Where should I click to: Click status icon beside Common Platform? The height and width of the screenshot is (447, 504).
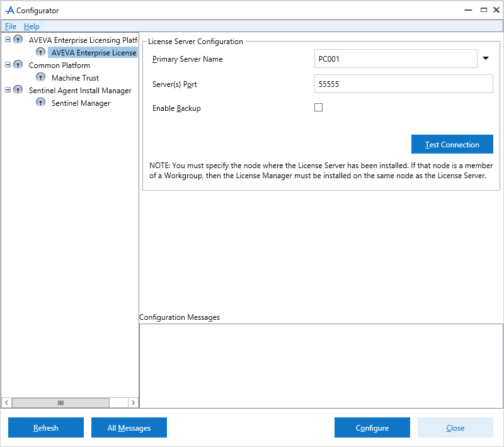coord(18,65)
